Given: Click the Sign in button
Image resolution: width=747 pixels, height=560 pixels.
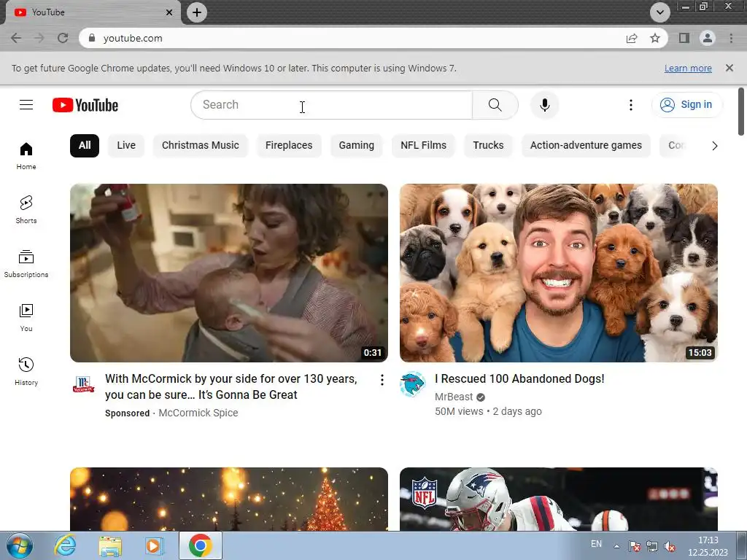Looking at the screenshot, I should tap(686, 105).
